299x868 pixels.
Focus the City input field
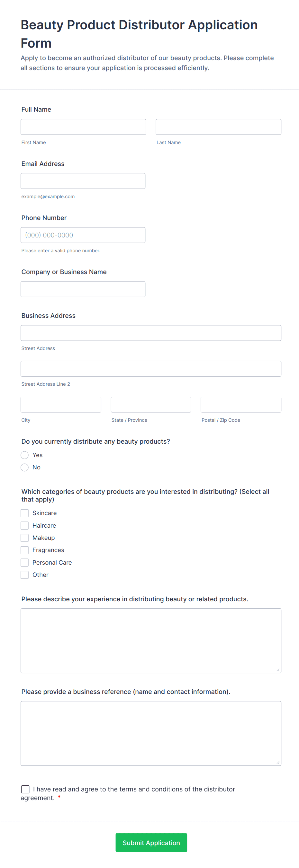pyautogui.click(x=61, y=404)
